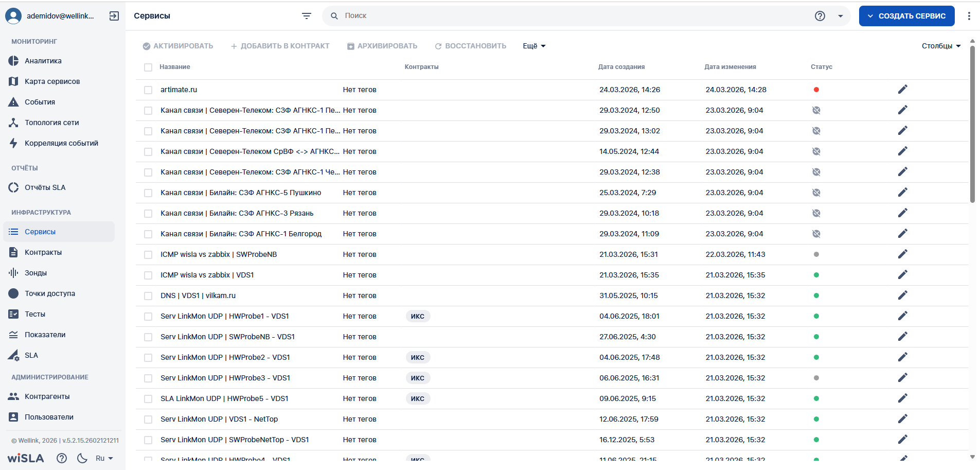Select DNS | VDS1 | vilkam.ru checkbox
Image resolution: width=980 pixels, height=470 pixels.
[x=148, y=295]
